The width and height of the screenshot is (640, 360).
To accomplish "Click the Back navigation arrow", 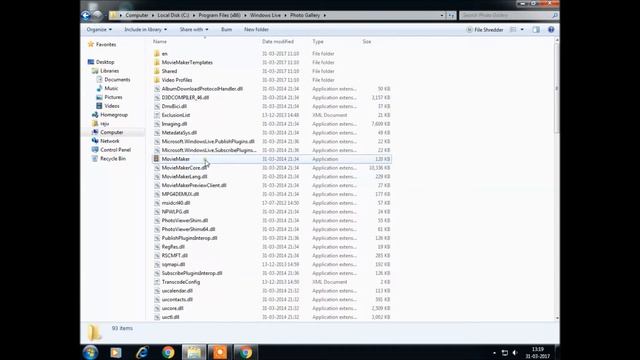I will click(x=86, y=16).
